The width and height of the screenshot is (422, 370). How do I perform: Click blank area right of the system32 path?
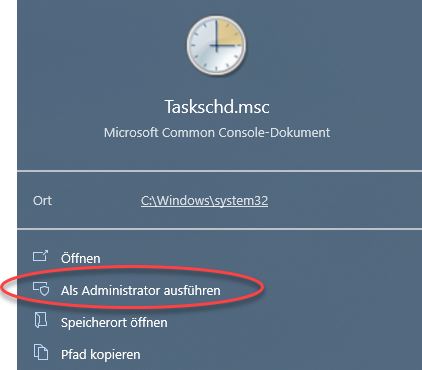point(343,201)
